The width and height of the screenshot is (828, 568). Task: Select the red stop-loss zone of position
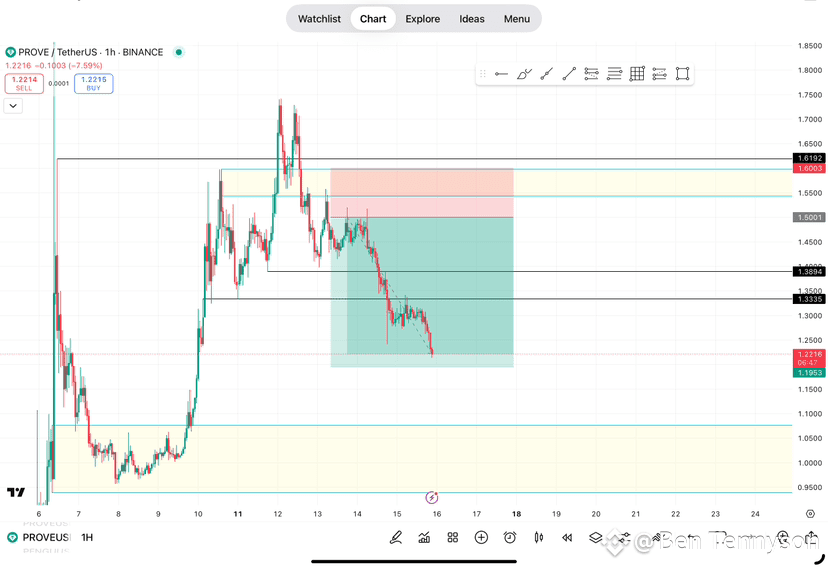[422, 193]
